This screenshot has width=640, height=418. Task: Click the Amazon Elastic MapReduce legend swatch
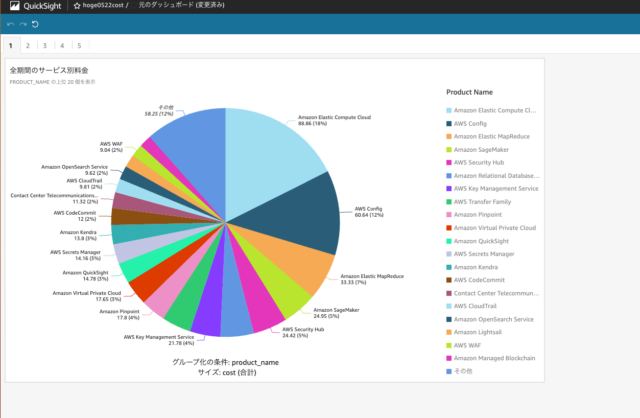click(449, 136)
